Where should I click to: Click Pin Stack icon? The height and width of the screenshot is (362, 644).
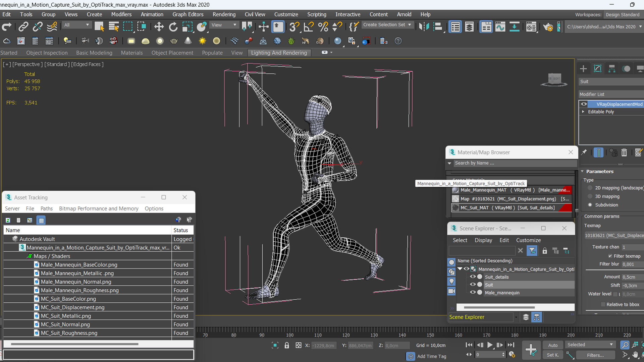[584, 153]
